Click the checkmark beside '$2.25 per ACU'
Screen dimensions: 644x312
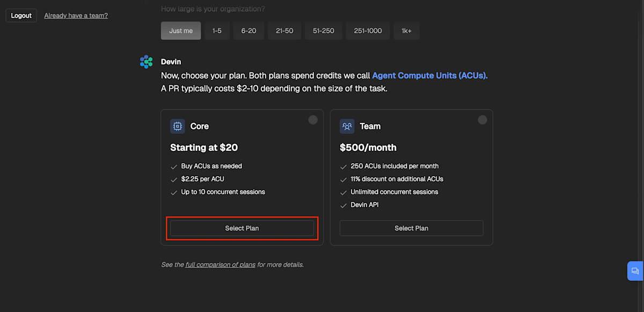pos(174,180)
